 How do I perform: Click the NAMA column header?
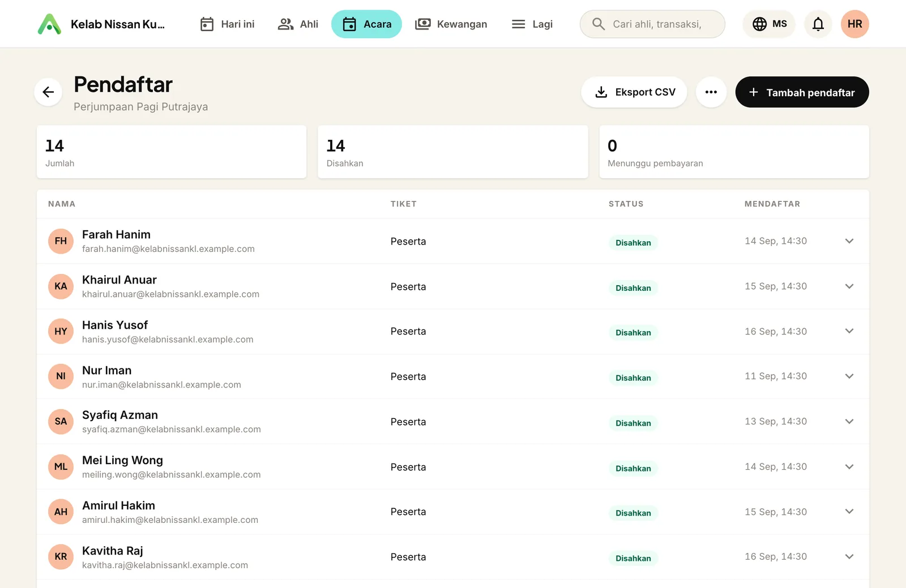[62, 204]
